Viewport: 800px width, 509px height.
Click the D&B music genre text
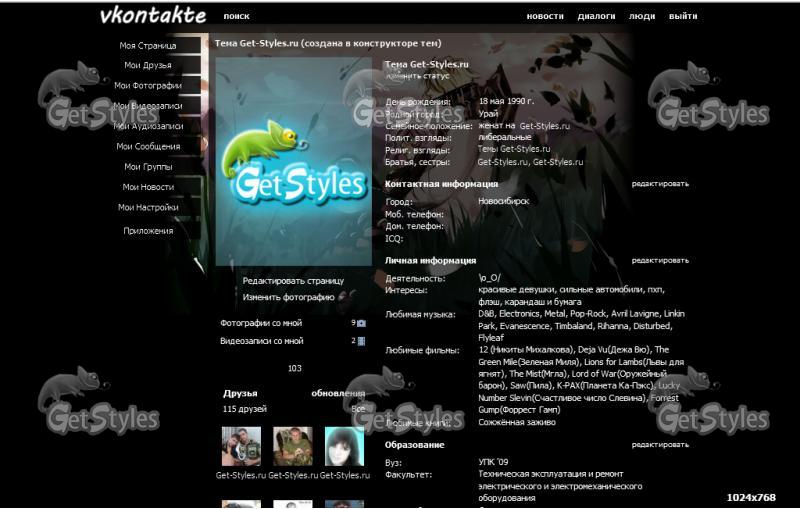pyautogui.click(x=486, y=314)
